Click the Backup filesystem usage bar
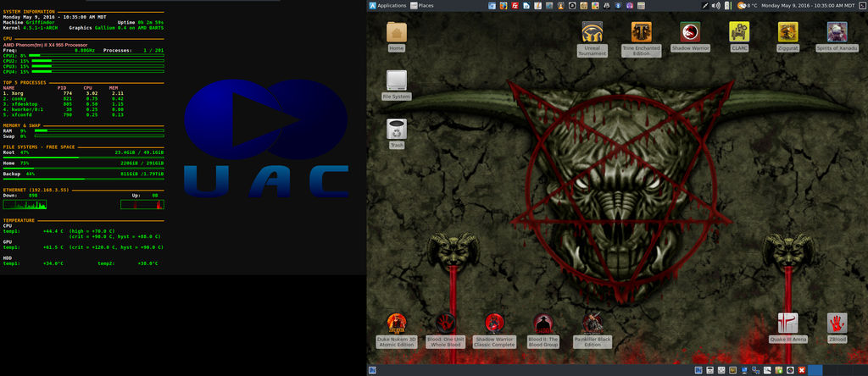This screenshot has height=376, width=868. point(84,180)
